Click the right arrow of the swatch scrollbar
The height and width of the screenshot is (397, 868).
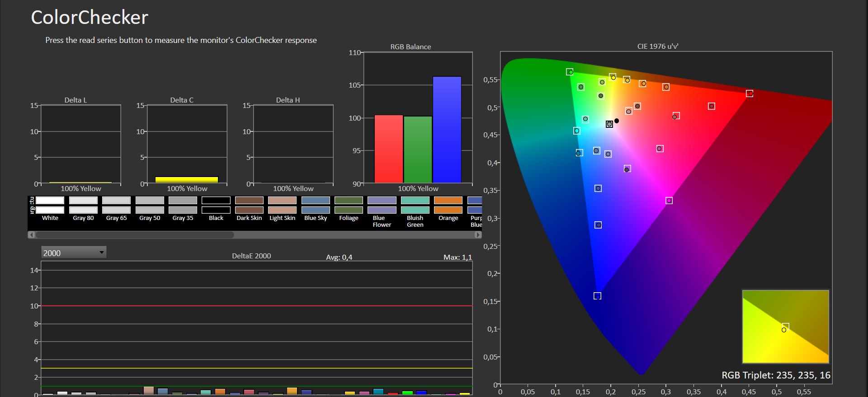click(478, 235)
